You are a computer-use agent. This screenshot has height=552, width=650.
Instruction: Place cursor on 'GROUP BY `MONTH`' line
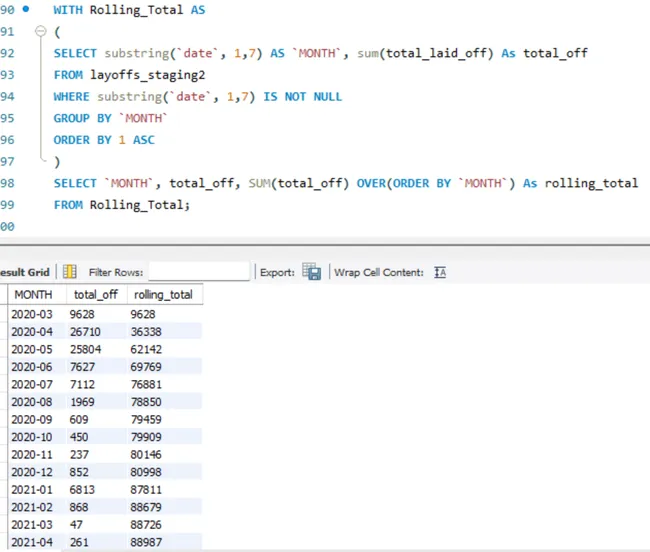(110, 118)
